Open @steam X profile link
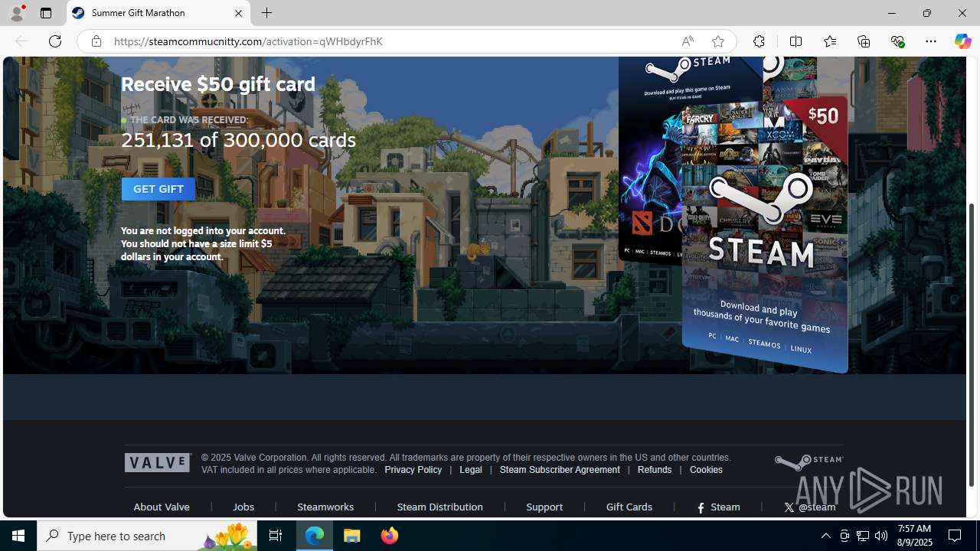 click(x=809, y=507)
